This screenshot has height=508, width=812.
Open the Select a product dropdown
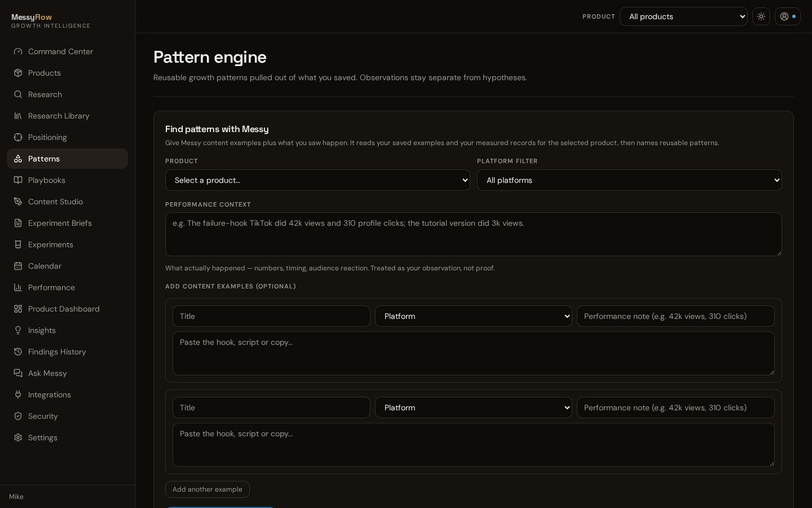coord(317,180)
